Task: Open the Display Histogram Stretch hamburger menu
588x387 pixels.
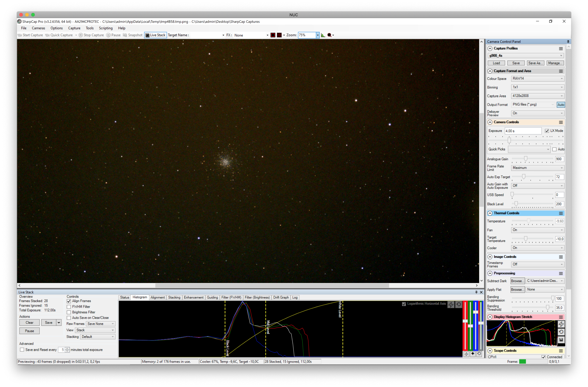Action: pyautogui.click(x=561, y=317)
